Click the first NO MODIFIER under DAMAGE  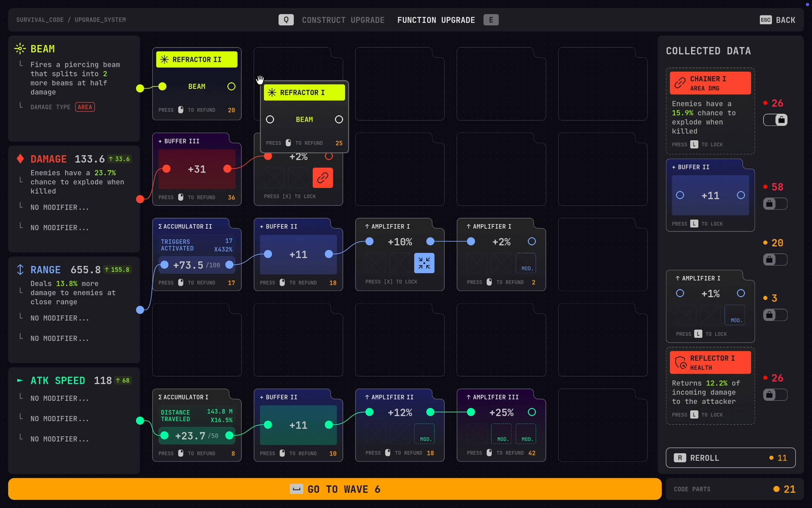tap(60, 207)
